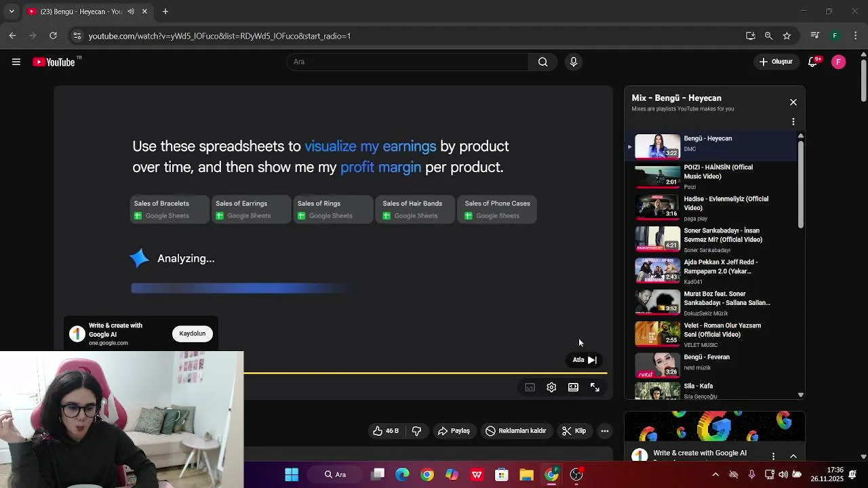View site information icon in address bar

[x=77, y=36]
